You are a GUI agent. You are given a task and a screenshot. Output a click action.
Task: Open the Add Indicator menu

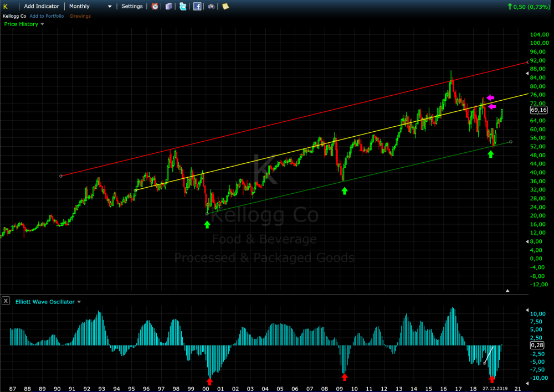pos(42,7)
